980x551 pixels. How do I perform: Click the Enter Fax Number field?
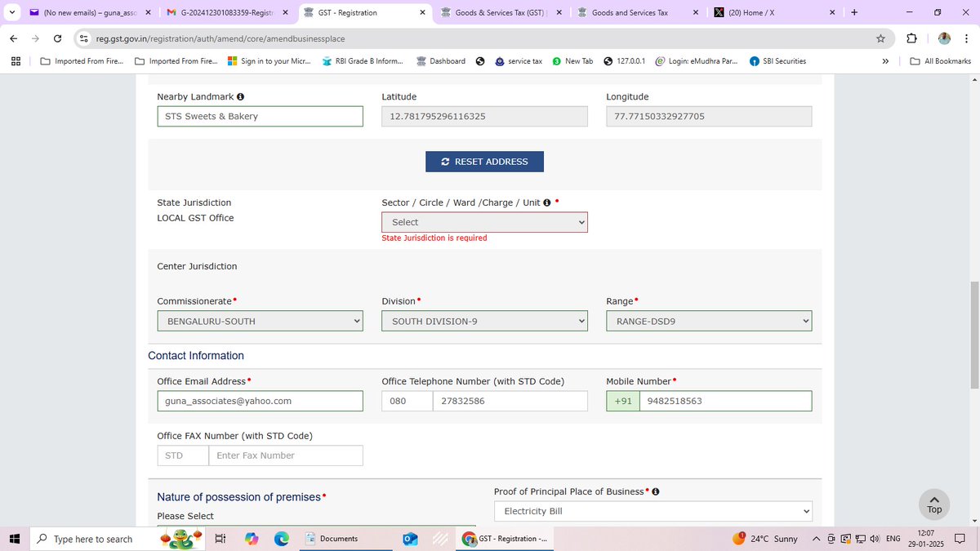point(286,455)
